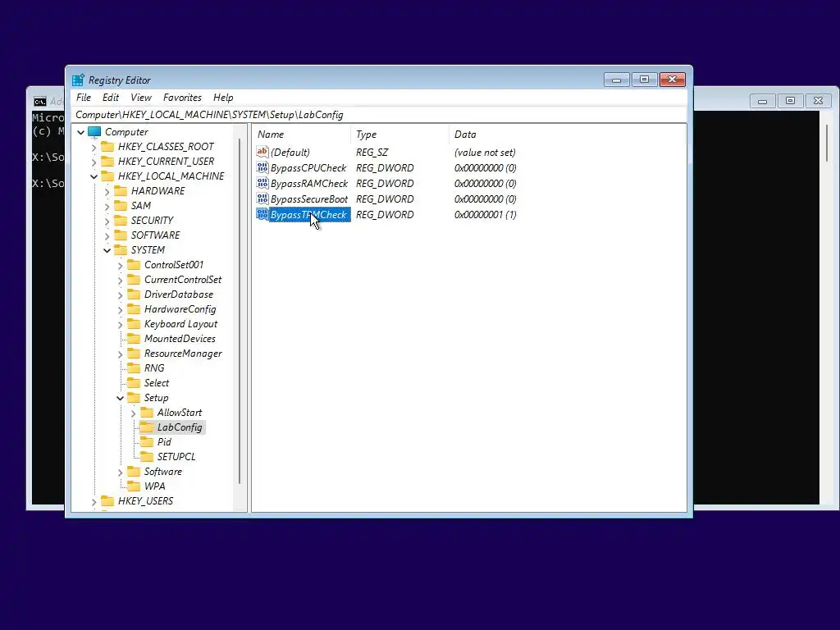Maximize the background command prompt window

click(x=790, y=101)
